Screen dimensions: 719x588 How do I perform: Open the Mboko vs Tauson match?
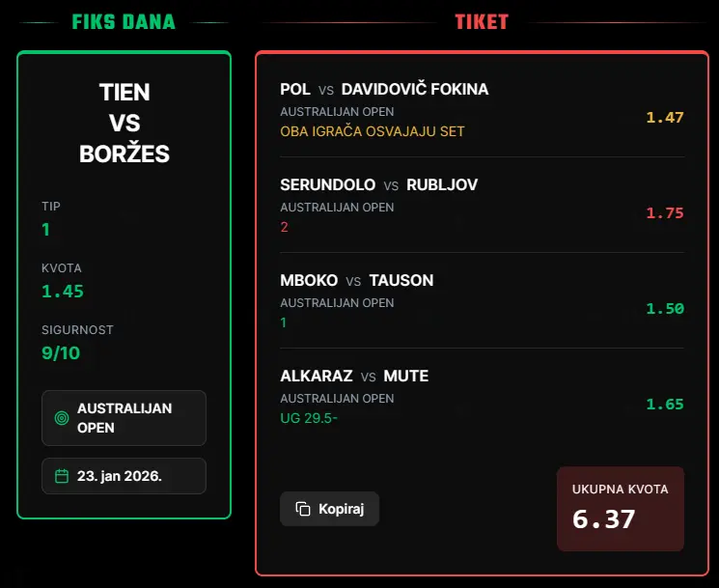click(356, 280)
